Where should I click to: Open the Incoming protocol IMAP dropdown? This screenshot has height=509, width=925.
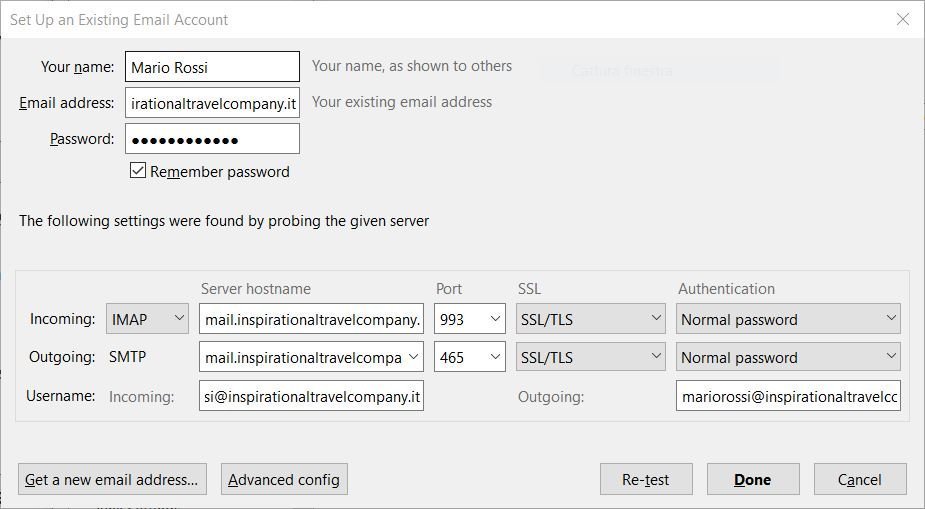147,319
